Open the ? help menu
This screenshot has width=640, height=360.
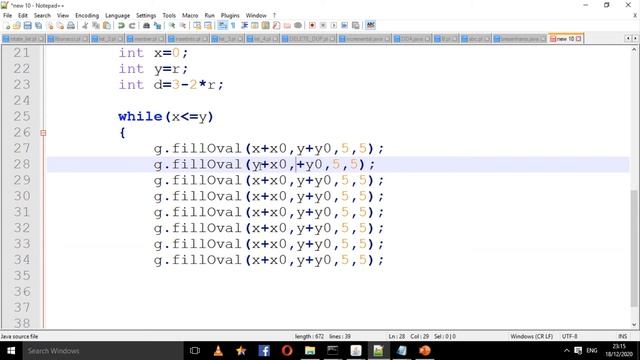coord(274,16)
